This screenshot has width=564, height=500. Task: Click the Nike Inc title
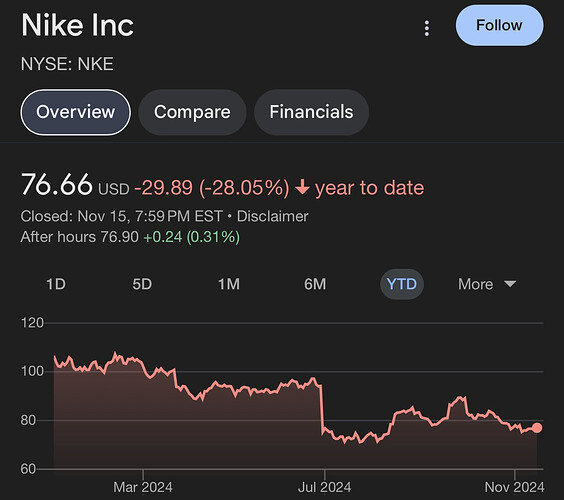point(77,25)
